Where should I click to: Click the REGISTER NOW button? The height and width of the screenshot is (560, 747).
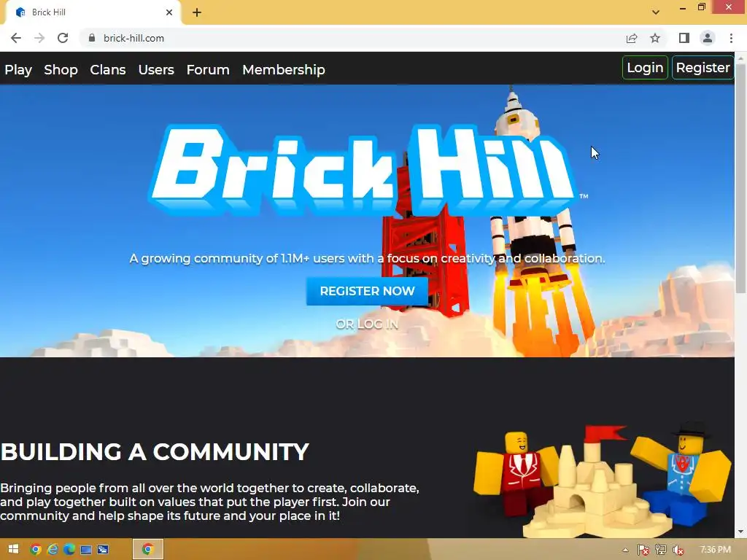pos(367,291)
